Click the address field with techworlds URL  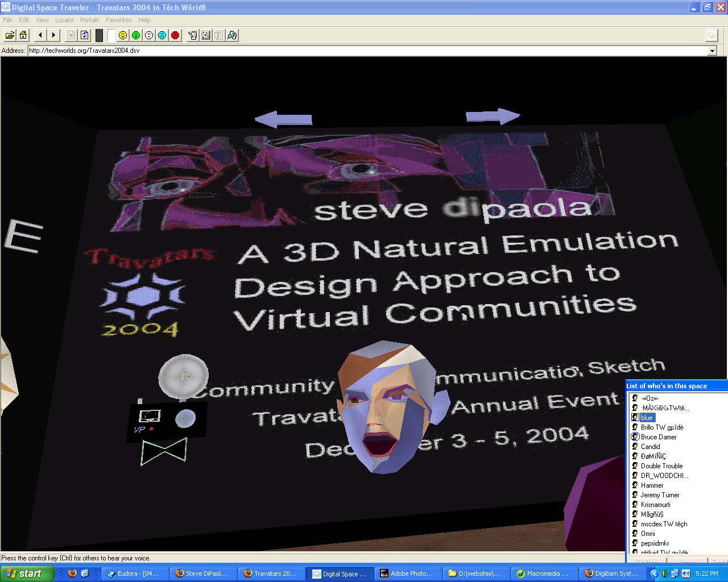coord(367,51)
